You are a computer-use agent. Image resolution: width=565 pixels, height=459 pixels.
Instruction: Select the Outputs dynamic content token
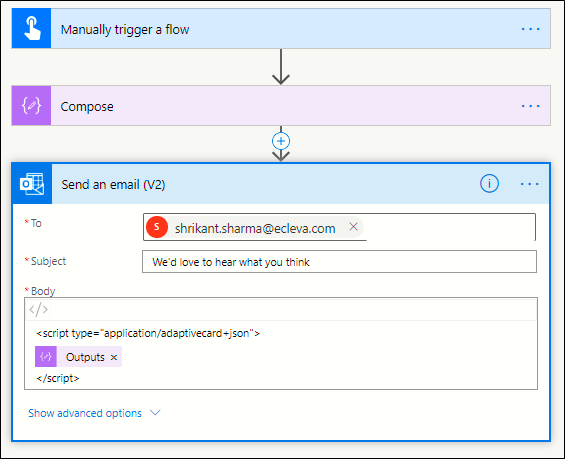point(78,357)
